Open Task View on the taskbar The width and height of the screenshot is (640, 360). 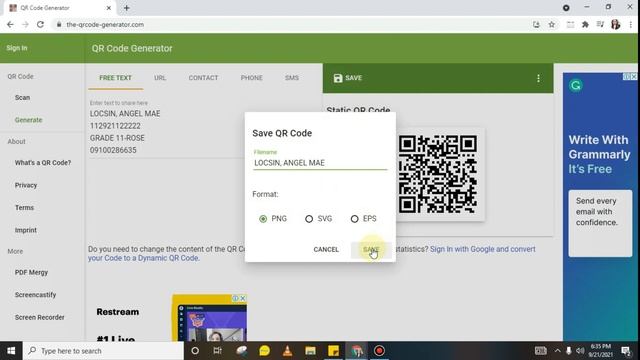pyautogui.click(x=218, y=351)
